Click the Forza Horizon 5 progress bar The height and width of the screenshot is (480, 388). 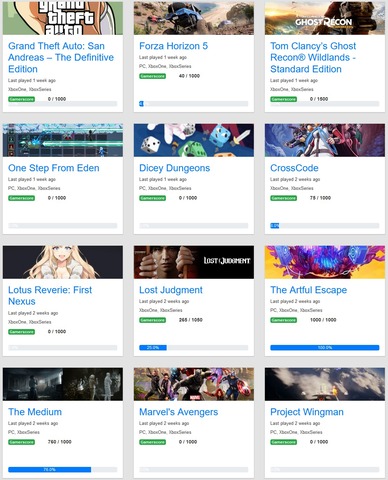pyautogui.click(x=194, y=104)
